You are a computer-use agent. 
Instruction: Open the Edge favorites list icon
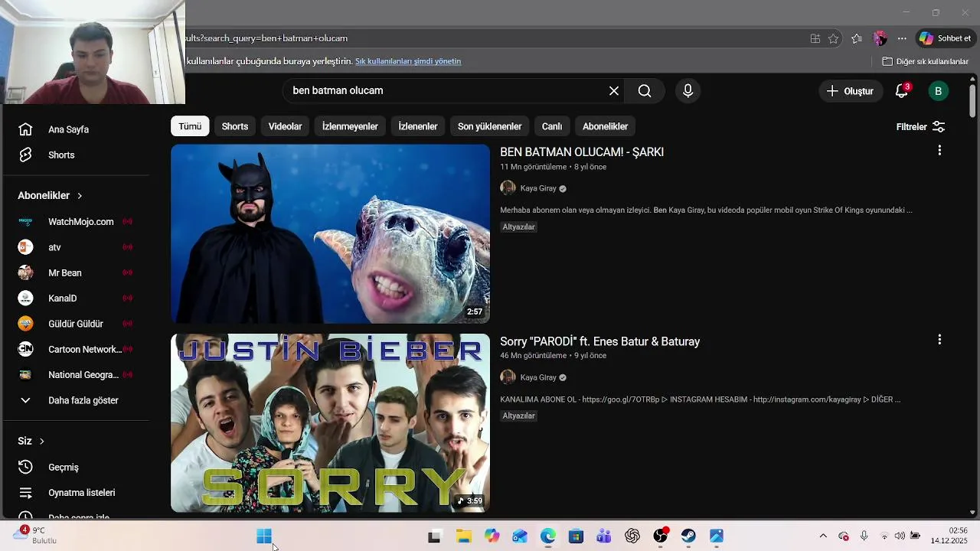click(x=857, y=38)
